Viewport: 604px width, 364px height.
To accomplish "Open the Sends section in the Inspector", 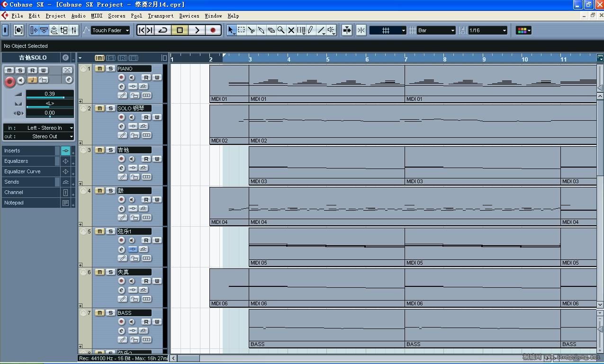I will [31, 182].
